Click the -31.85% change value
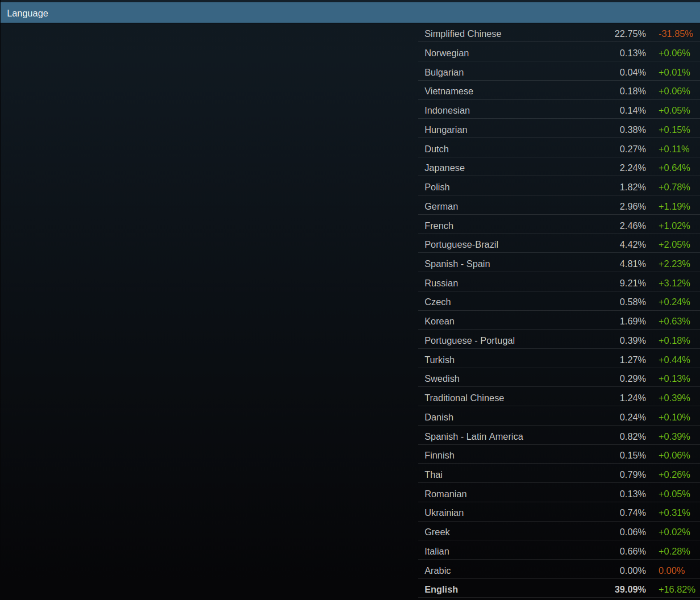 (676, 34)
